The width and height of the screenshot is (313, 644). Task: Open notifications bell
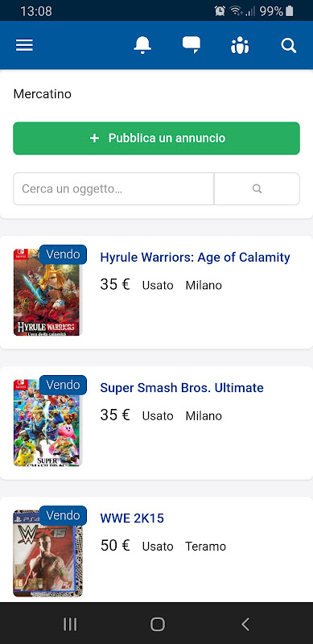pos(142,45)
